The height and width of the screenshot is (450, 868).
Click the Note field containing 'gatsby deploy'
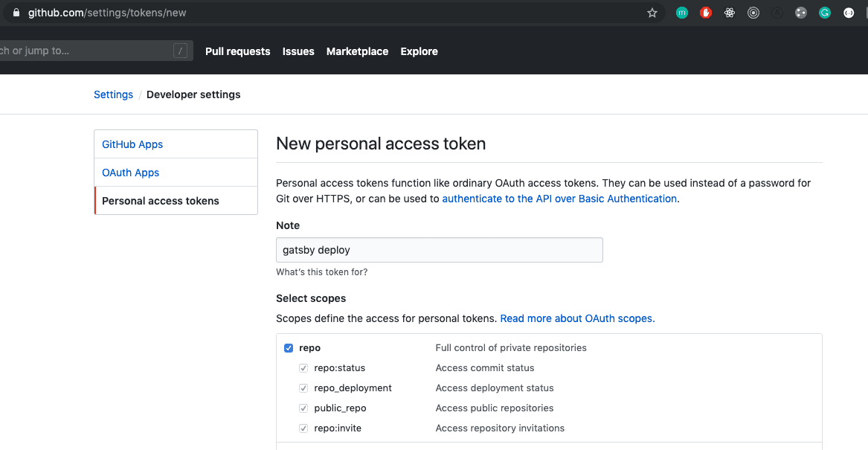click(440, 250)
